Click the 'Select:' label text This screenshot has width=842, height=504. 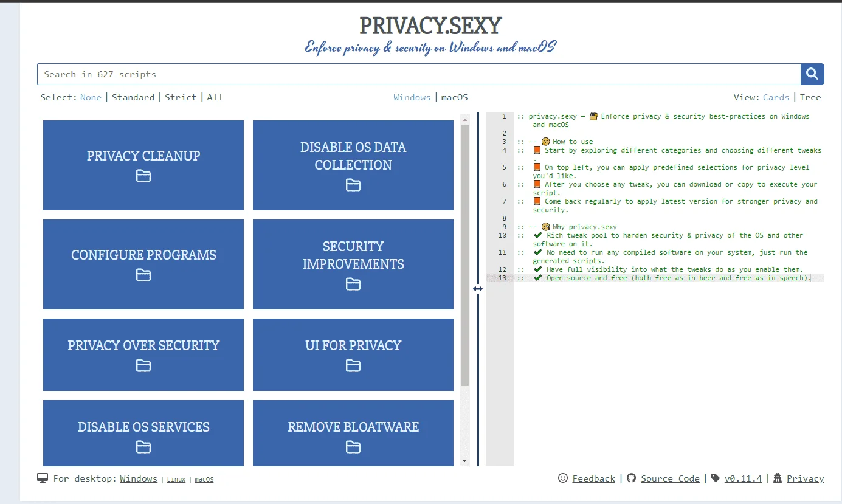tap(59, 97)
